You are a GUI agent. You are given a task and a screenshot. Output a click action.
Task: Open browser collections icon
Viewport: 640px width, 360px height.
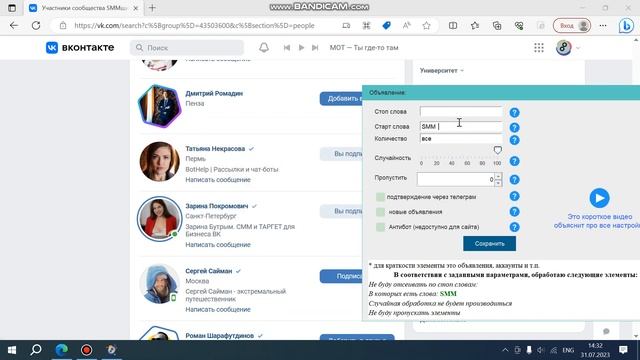(497, 26)
